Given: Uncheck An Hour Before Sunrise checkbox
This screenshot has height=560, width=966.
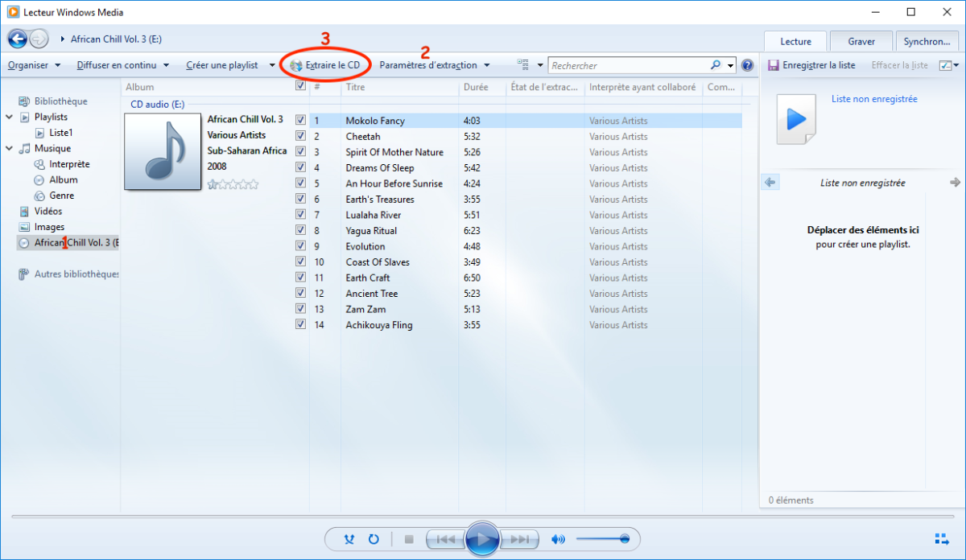Looking at the screenshot, I should click(300, 183).
